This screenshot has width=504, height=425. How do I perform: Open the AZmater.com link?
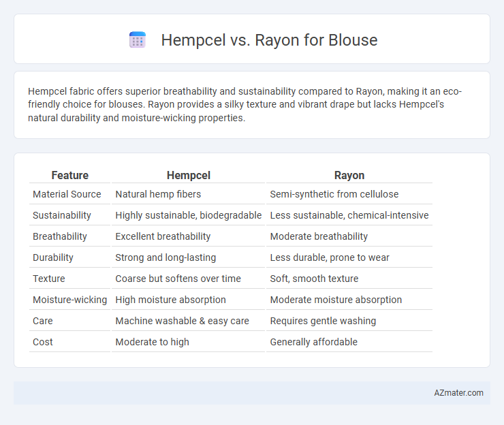click(458, 393)
